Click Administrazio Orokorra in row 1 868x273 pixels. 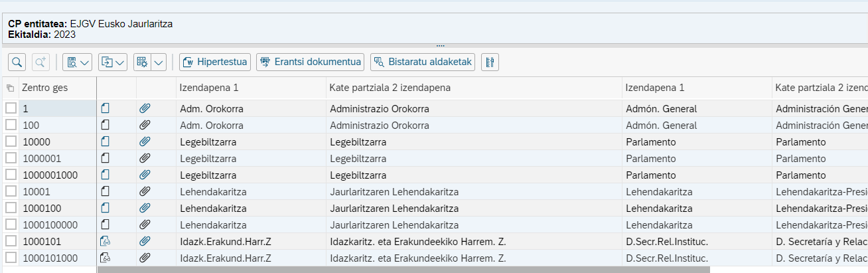coord(380,108)
